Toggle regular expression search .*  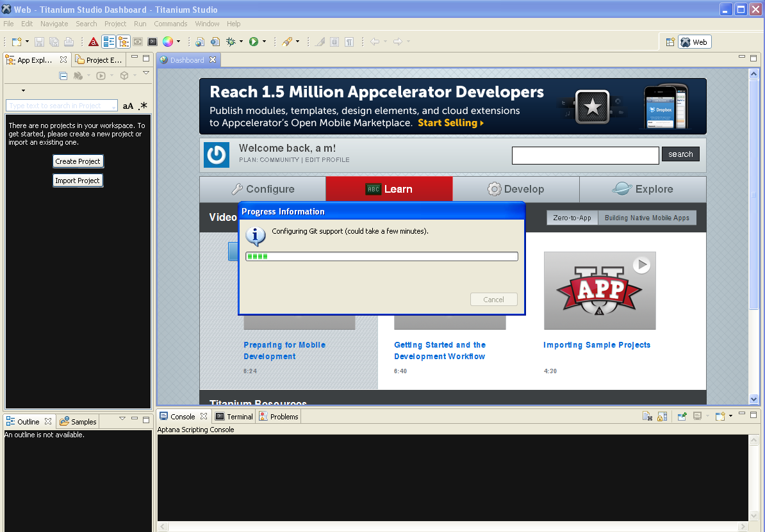tap(142, 106)
